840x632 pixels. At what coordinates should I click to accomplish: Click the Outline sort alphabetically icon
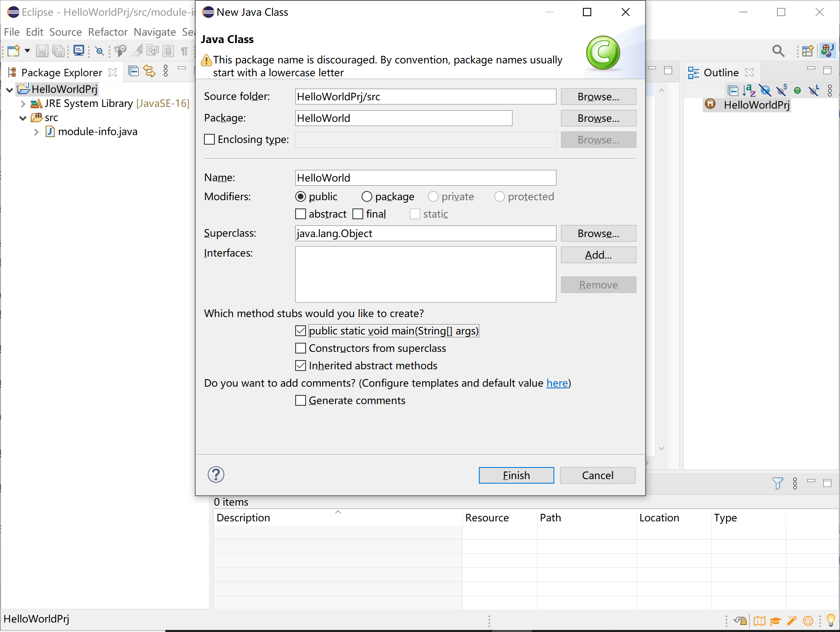tap(749, 90)
